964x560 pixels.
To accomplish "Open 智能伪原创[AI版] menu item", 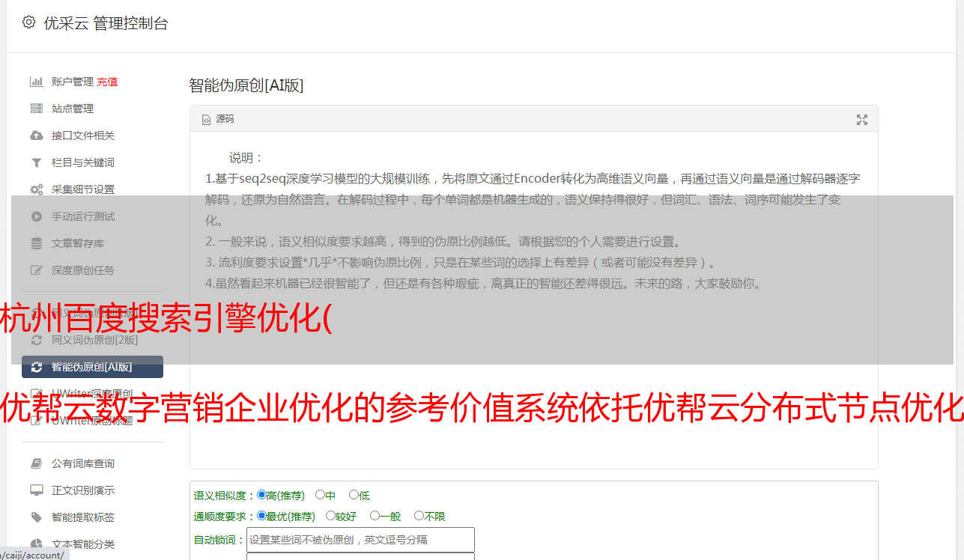I will (92, 367).
